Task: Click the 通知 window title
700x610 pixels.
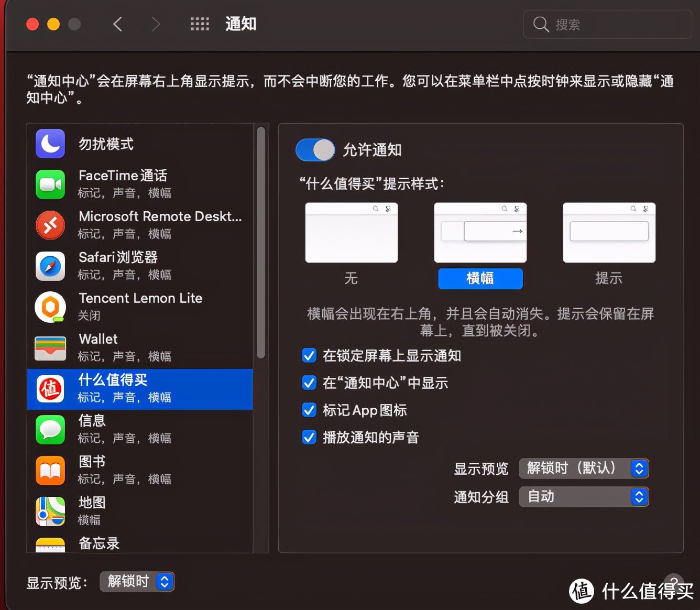Action: coord(241,24)
